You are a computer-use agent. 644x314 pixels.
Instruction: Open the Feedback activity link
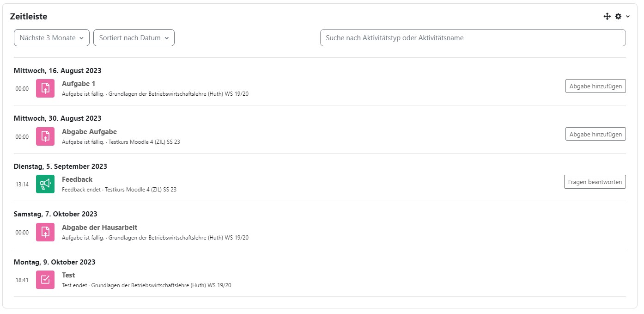[x=77, y=179]
